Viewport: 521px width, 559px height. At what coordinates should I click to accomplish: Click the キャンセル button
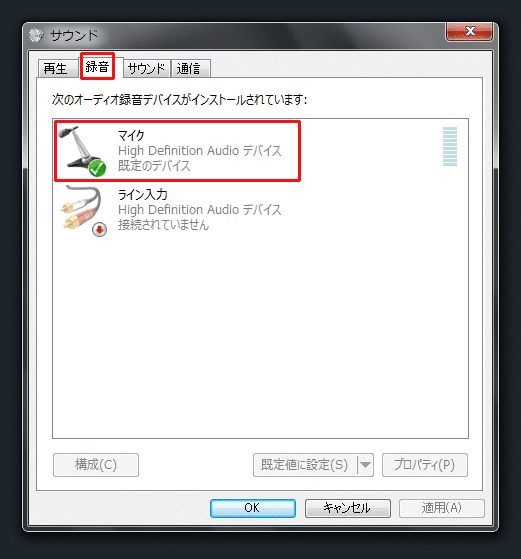(x=348, y=508)
